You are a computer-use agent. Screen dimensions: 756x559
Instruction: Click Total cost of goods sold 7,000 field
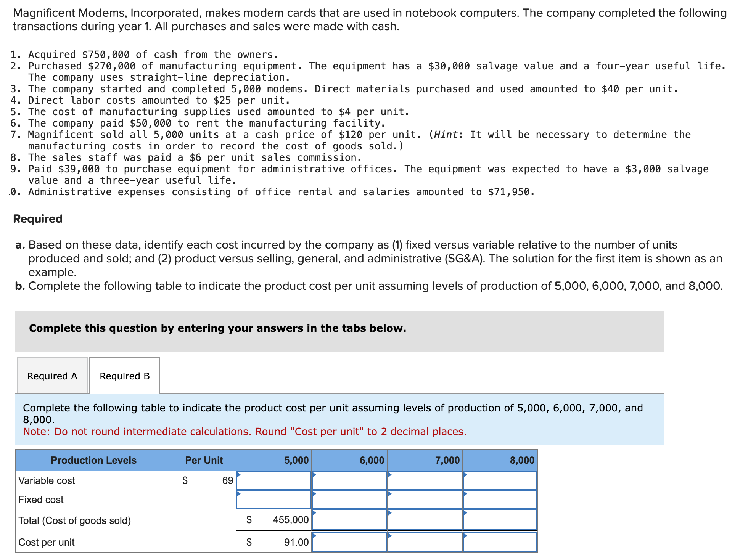coord(425,520)
